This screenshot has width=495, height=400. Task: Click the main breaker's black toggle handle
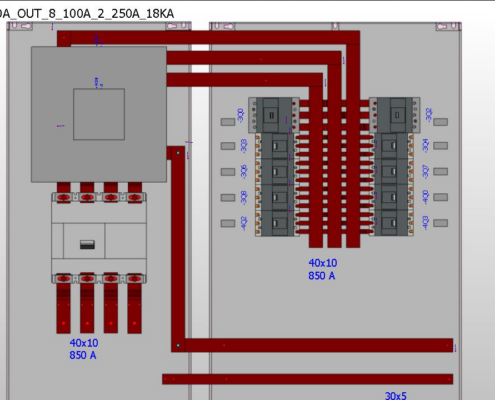pos(87,244)
